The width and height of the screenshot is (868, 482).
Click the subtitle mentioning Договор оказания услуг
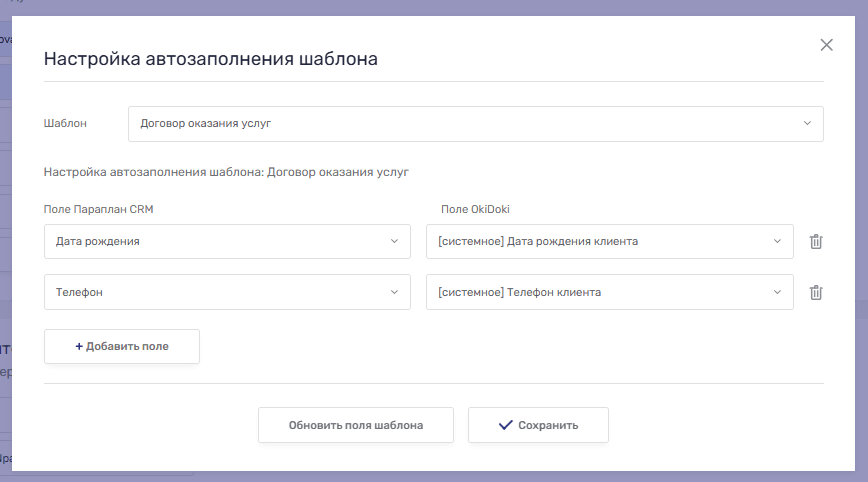pyautogui.click(x=226, y=172)
